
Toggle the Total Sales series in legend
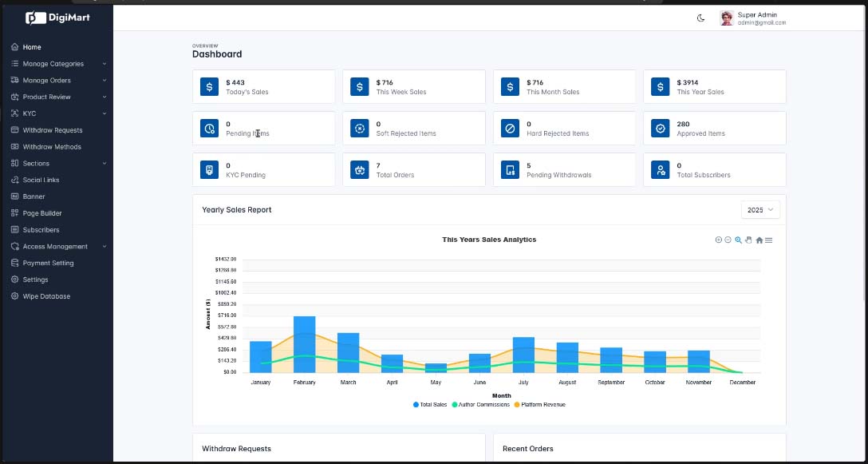click(430, 405)
